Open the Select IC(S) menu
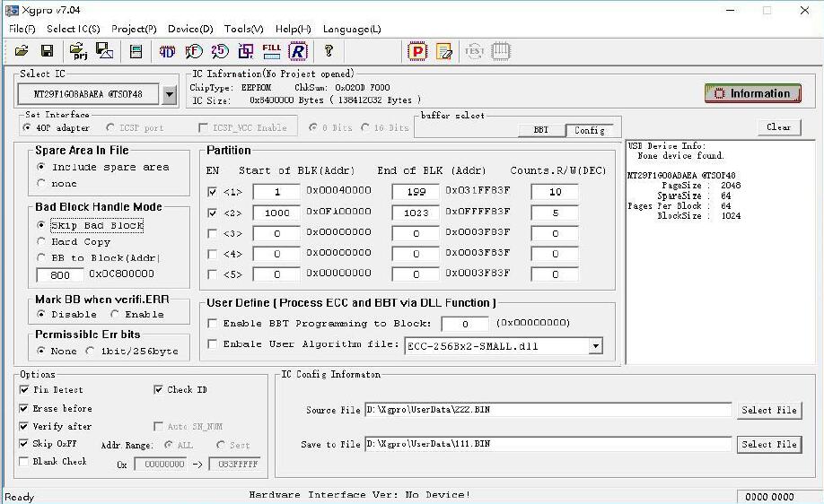Screen dimensions: 824x504 point(73,29)
